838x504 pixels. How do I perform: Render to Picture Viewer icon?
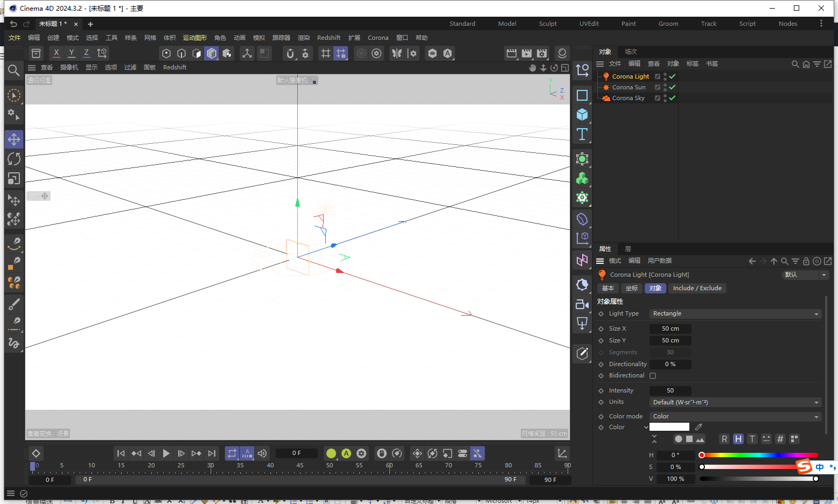527,53
